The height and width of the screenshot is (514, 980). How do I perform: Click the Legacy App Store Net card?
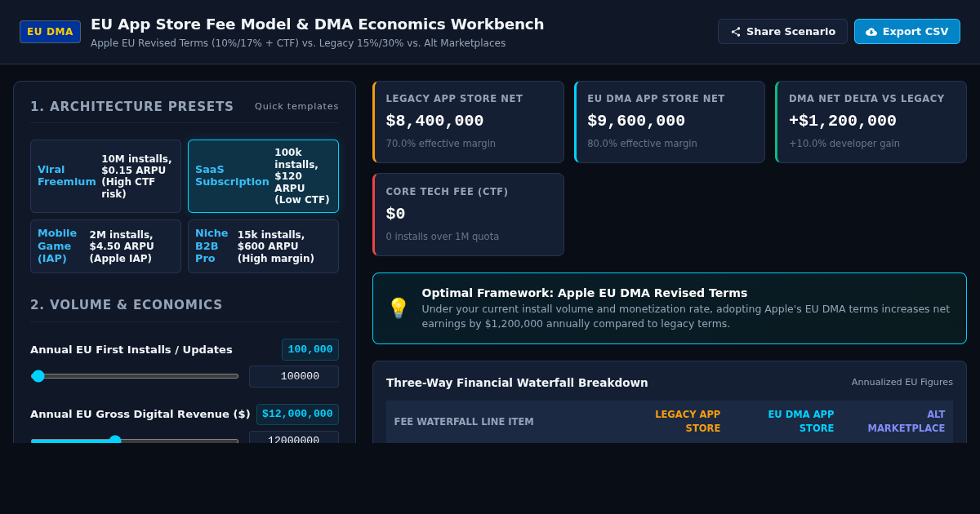pos(468,122)
